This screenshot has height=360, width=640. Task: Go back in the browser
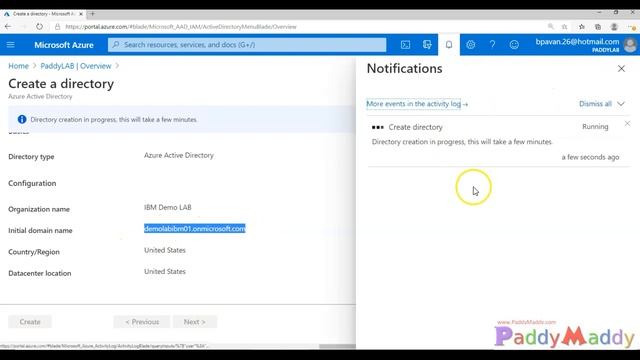[8, 27]
